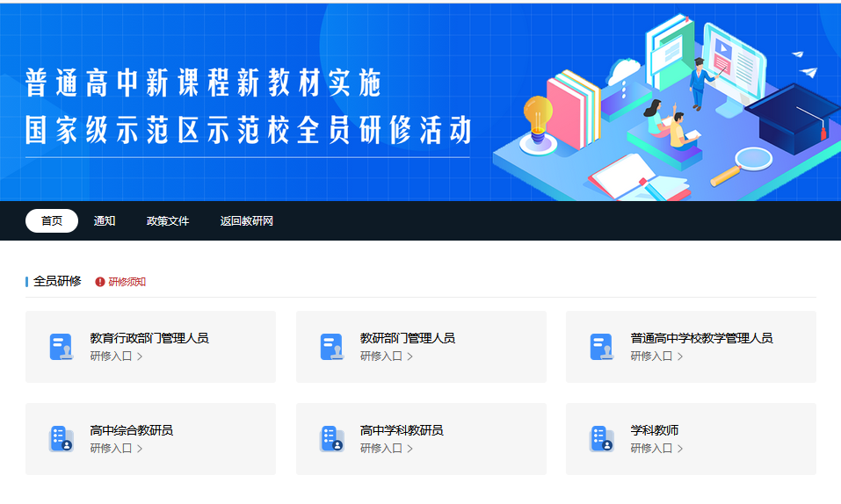This screenshot has width=841, height=504.
Task: Click the 普通高中学校教学管理人员 title text
Action: pos(701,338)
